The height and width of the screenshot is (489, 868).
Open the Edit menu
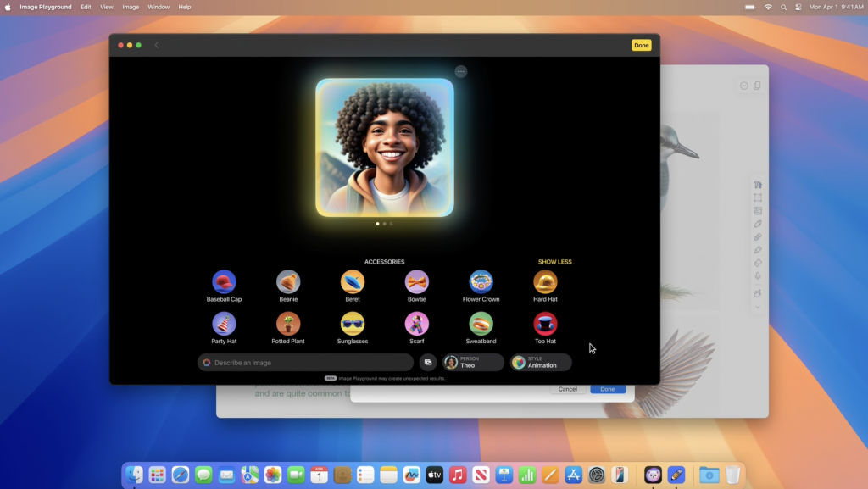pos(86,7)
